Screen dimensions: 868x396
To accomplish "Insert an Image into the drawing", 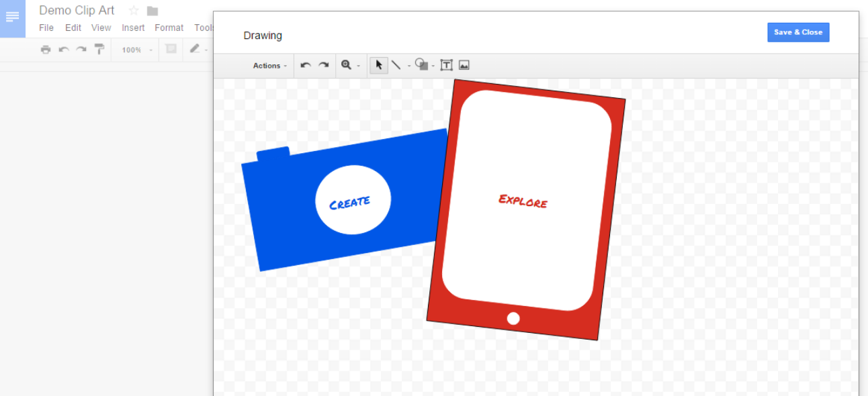I will [x=464, y=64].
